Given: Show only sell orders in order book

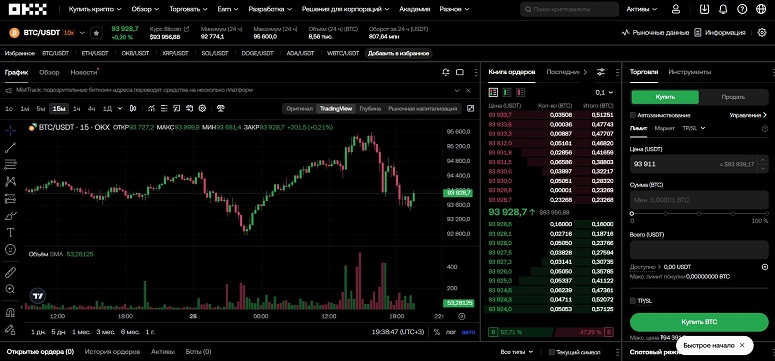Looking at the screenshot, I should point(520,92).
